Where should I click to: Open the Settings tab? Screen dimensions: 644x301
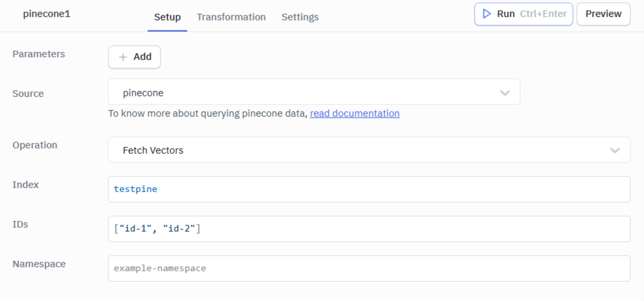tap(300, 17)
